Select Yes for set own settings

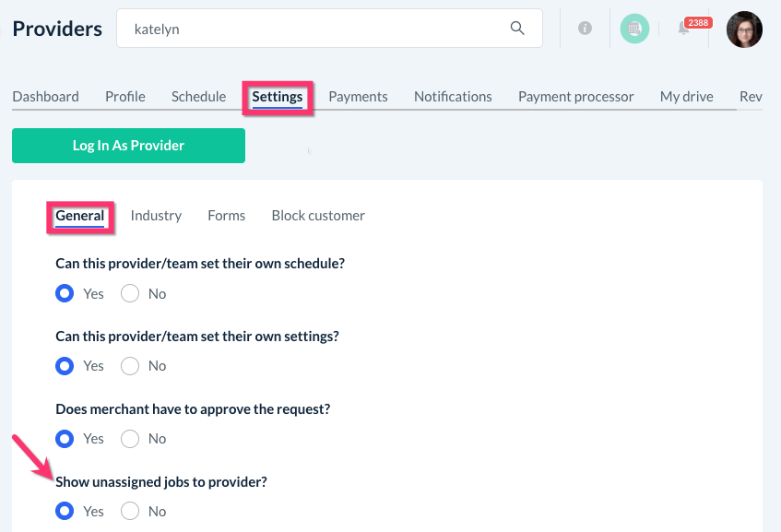point(65,366)
